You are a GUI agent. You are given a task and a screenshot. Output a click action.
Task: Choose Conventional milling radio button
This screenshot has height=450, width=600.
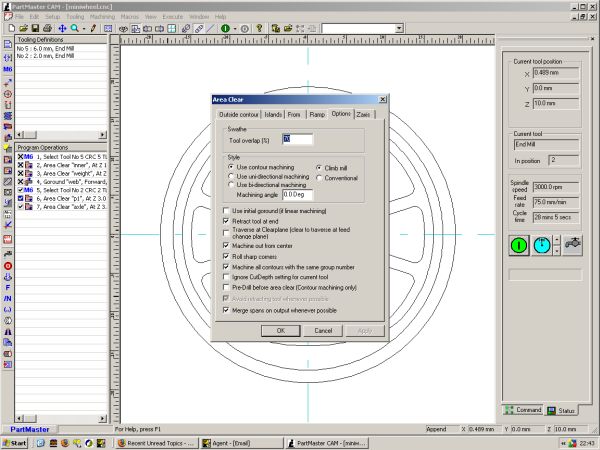(x=319, y=178)
